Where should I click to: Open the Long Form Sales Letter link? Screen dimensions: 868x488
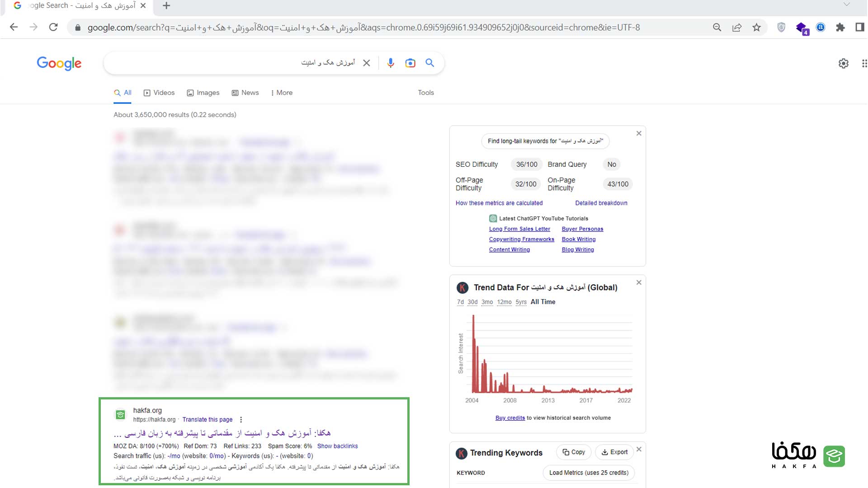click(x=519, y=229)
